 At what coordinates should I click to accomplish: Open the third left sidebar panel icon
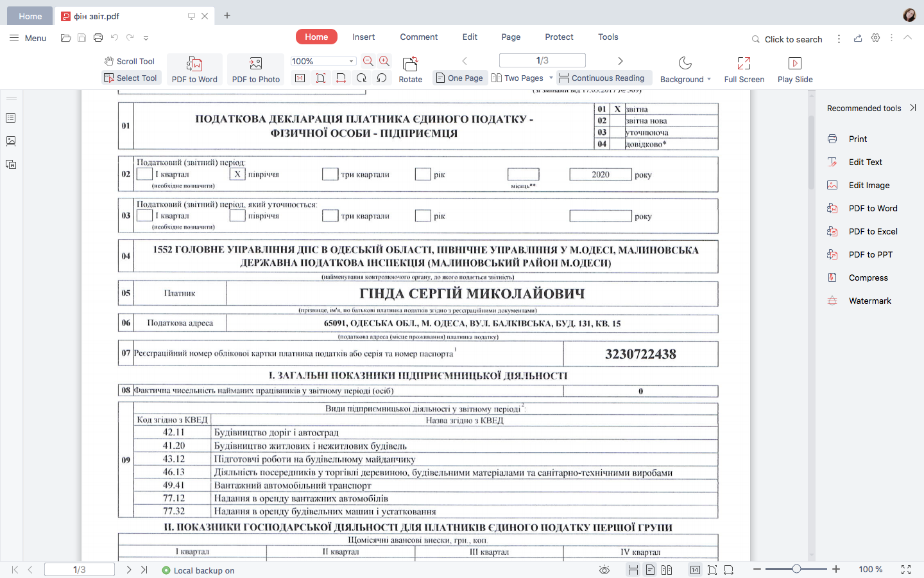pyautogui.click(x=11, y=164)
